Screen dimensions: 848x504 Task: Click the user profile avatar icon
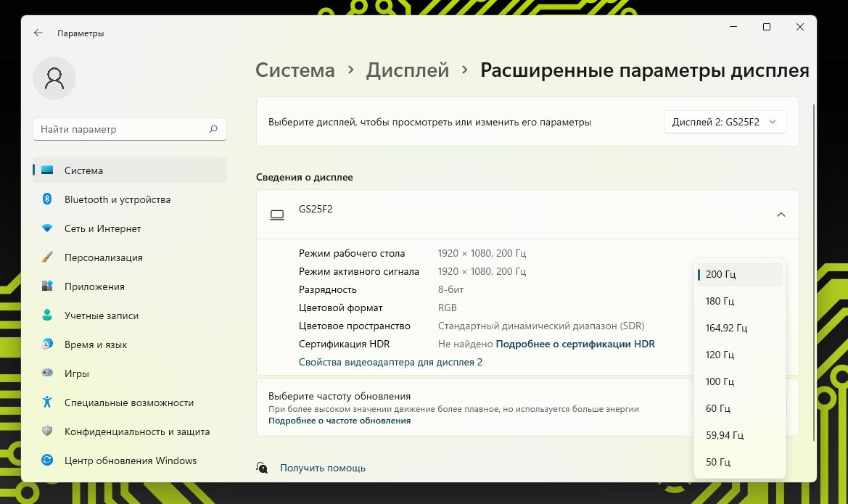coord(54,78)
